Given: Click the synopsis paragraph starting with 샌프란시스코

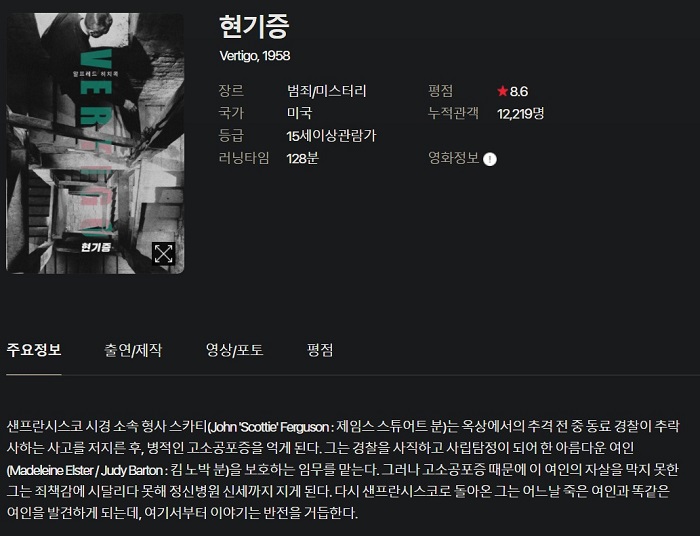Looking at the screenshot, I should point(343,470).
